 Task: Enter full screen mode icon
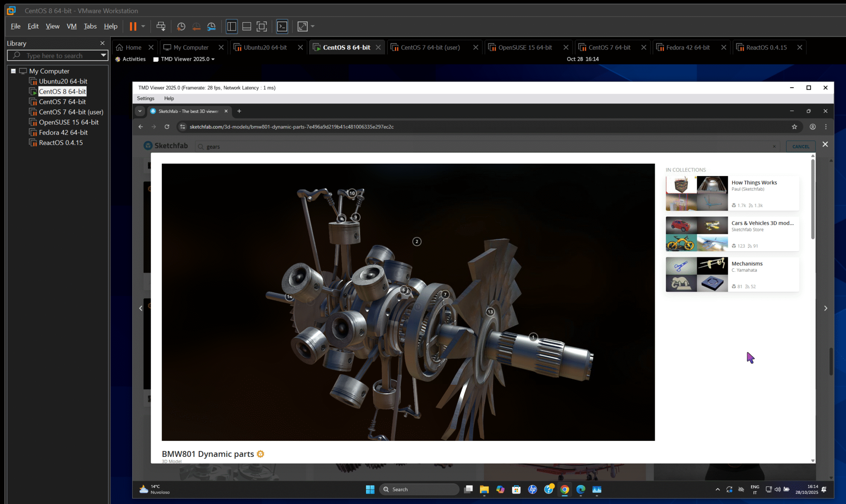261,26
